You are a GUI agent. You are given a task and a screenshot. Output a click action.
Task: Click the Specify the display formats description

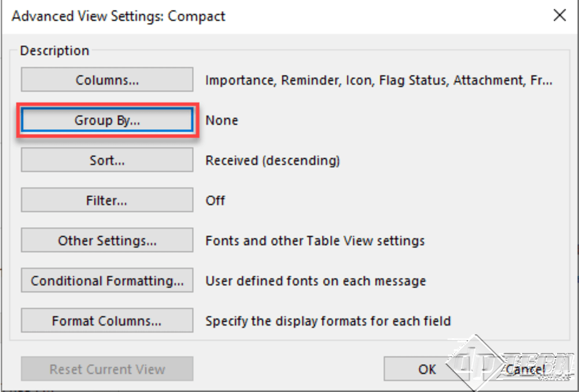(328, 321)
